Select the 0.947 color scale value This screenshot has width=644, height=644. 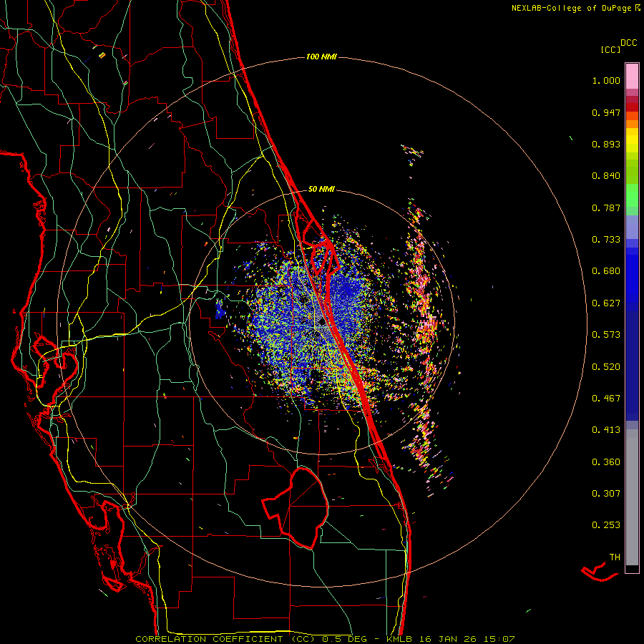pyautogui.click(x=606, y=112)
